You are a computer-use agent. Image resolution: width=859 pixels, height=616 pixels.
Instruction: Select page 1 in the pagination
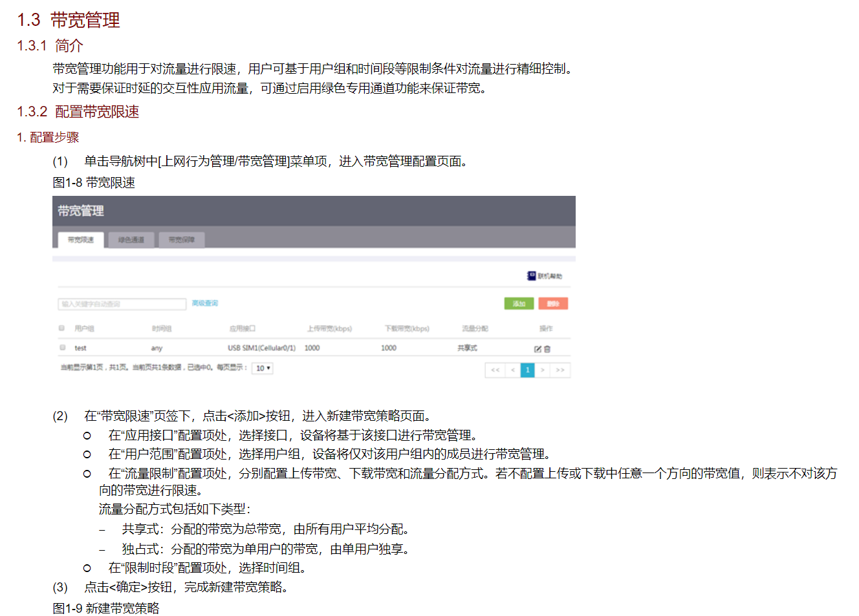[528, 370]
